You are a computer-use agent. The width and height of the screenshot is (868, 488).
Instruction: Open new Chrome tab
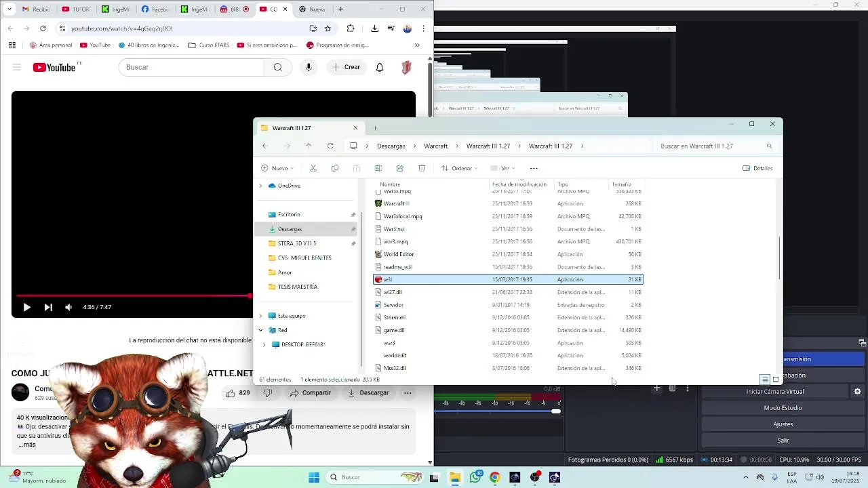click(x=340, y=9)
